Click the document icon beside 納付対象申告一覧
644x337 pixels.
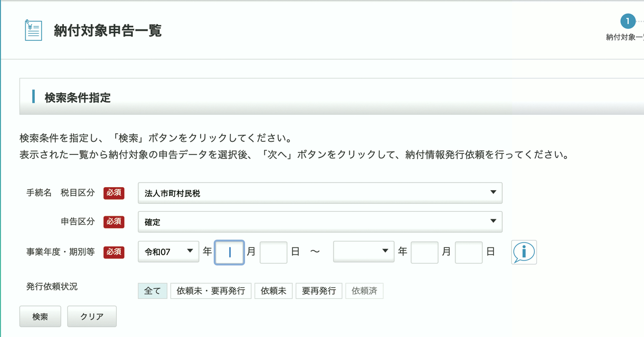[x=34, y=30]
